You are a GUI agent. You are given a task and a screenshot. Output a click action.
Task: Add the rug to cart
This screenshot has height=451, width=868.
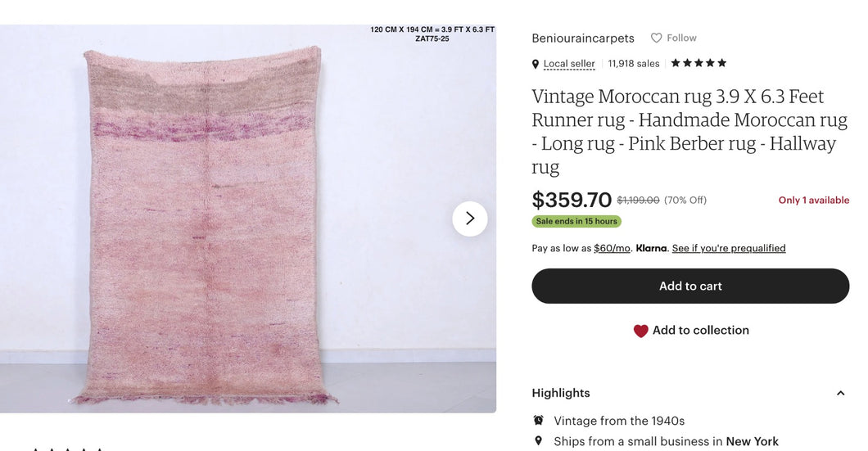(x=690, y=286)
